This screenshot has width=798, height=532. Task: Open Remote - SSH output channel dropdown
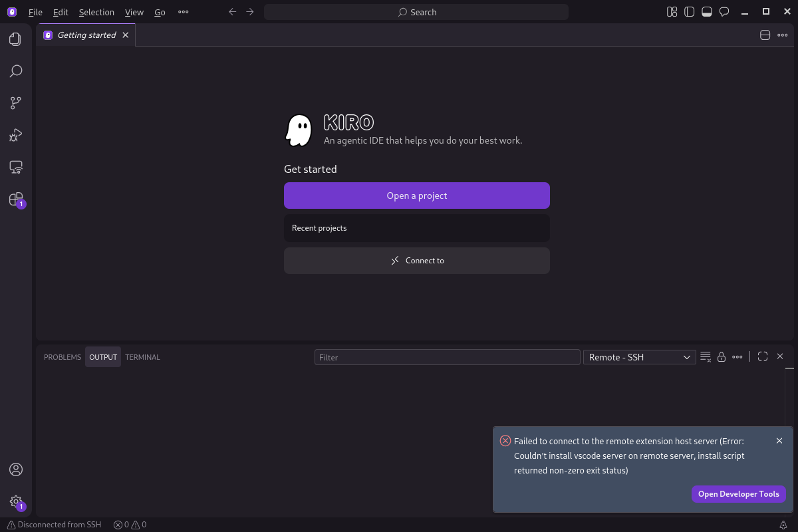click(x=639, y=357)
